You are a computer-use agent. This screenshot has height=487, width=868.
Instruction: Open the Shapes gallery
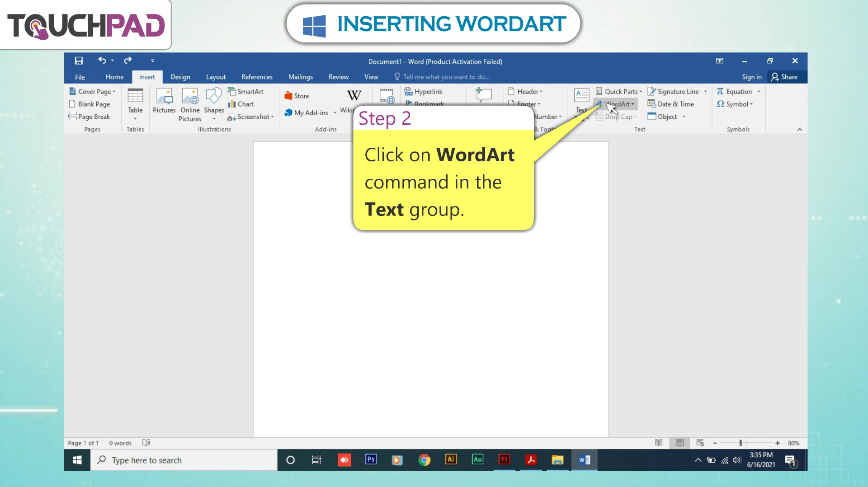pos(214,104)
